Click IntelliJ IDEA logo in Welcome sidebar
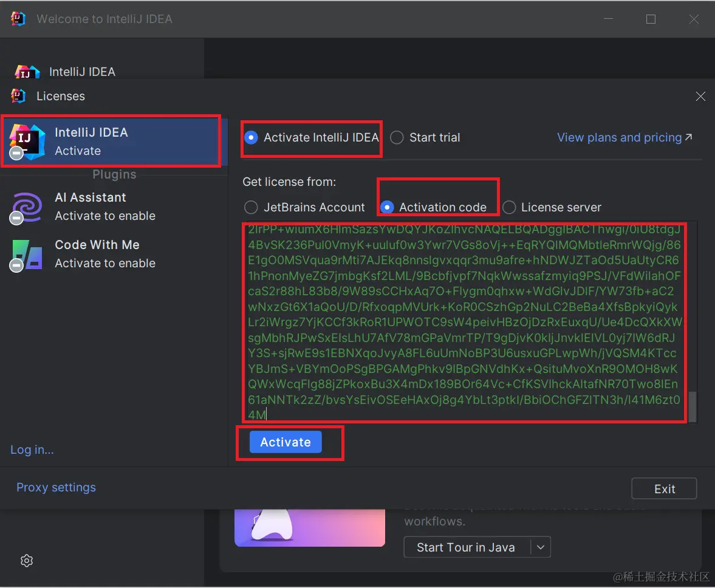Image resolution: width=715 pixels, height=588 pixels. [x=27, y=72]
